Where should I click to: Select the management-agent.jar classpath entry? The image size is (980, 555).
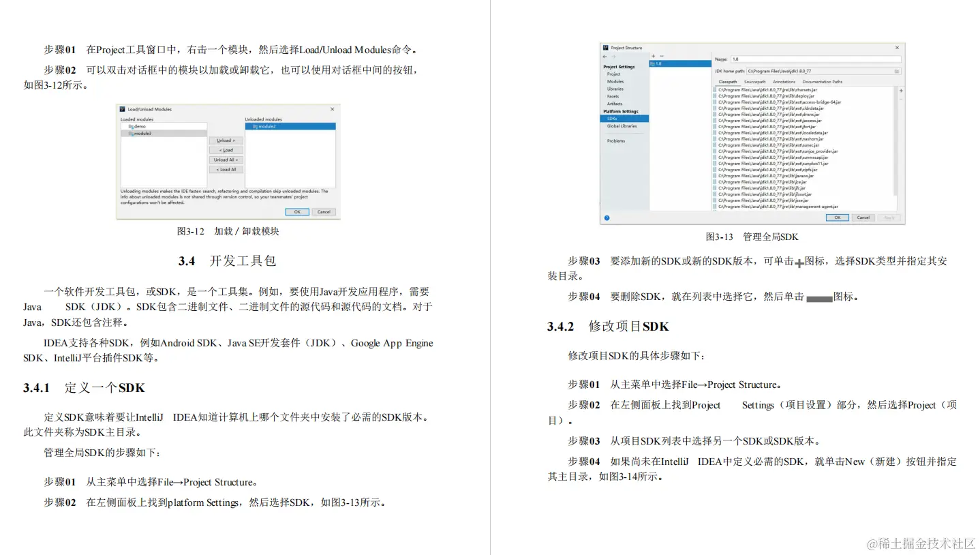[776, 207]
